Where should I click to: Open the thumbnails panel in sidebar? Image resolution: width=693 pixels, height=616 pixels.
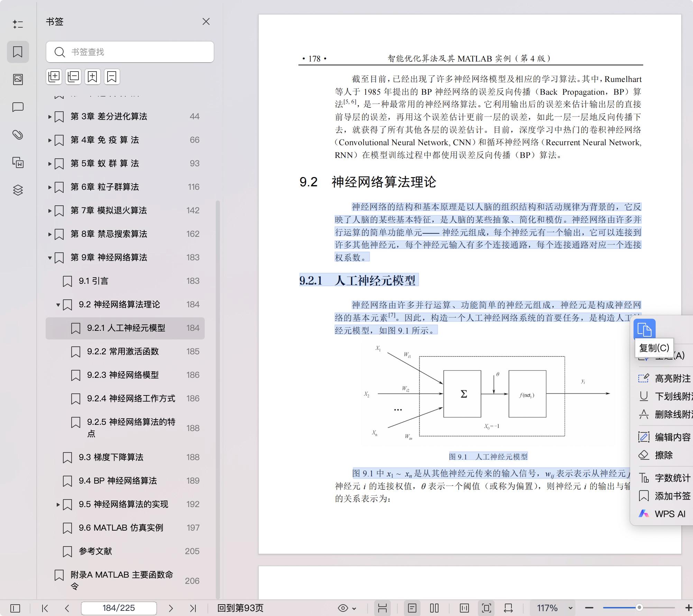(18, 79)
